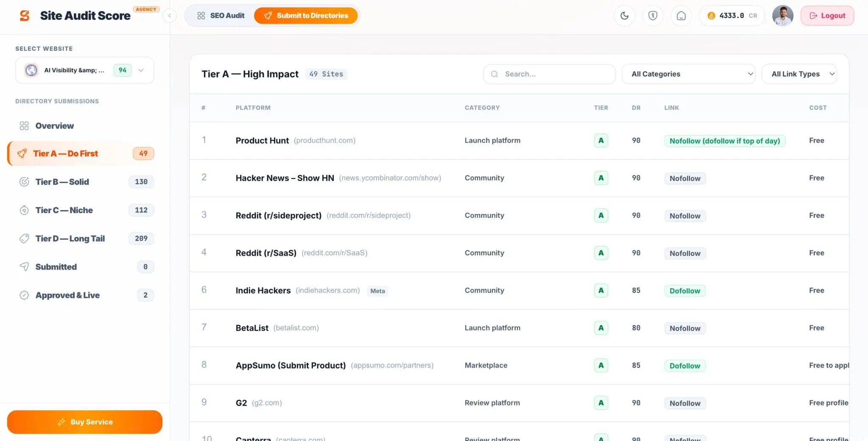Click the 209 count on Tier D
This screenshot has width=868, height=441.
click(x=141, y=239)
